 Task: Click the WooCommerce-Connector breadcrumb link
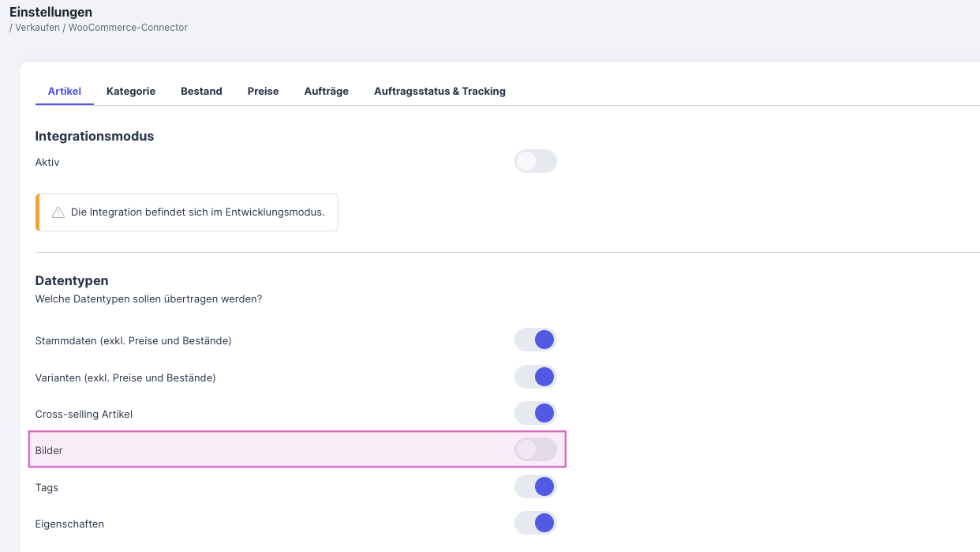tap(128, 28)
